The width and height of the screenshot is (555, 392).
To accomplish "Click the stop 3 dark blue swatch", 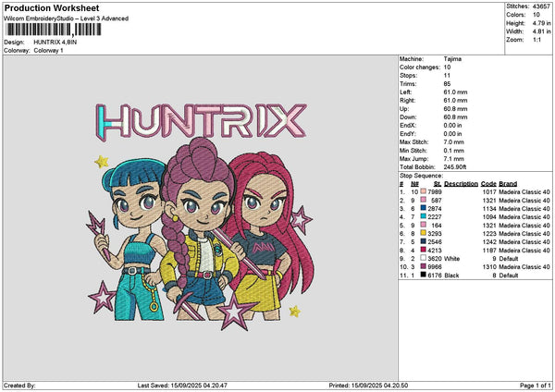I will tap(423, 208).
